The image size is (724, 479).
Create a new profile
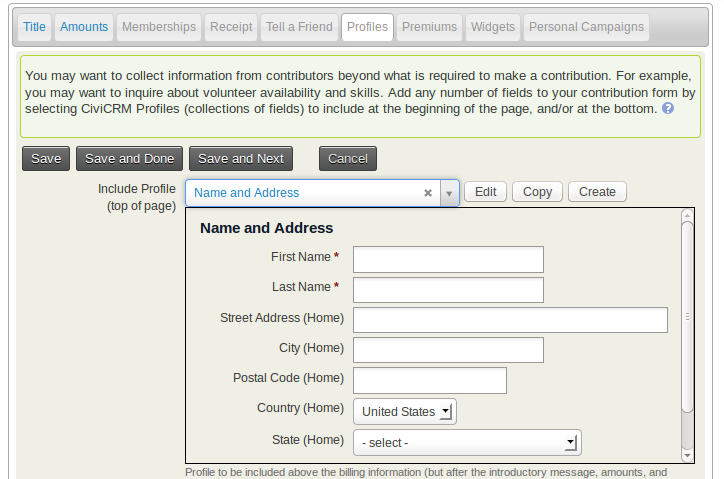pyautogui.click(x=597, y=192)
